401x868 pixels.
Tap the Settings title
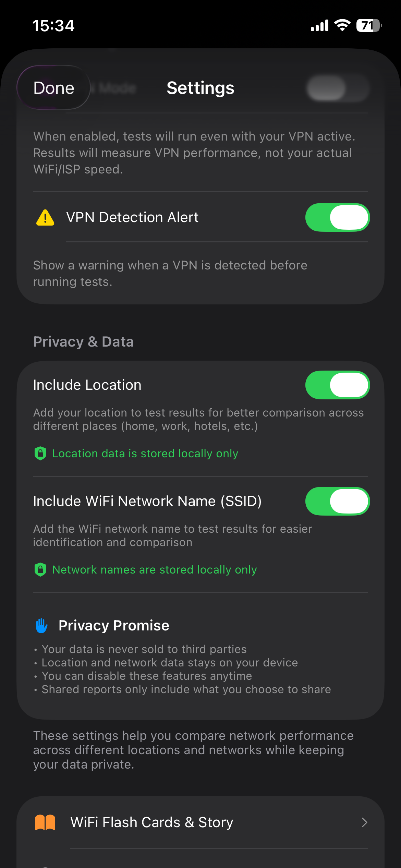(200, 87)
